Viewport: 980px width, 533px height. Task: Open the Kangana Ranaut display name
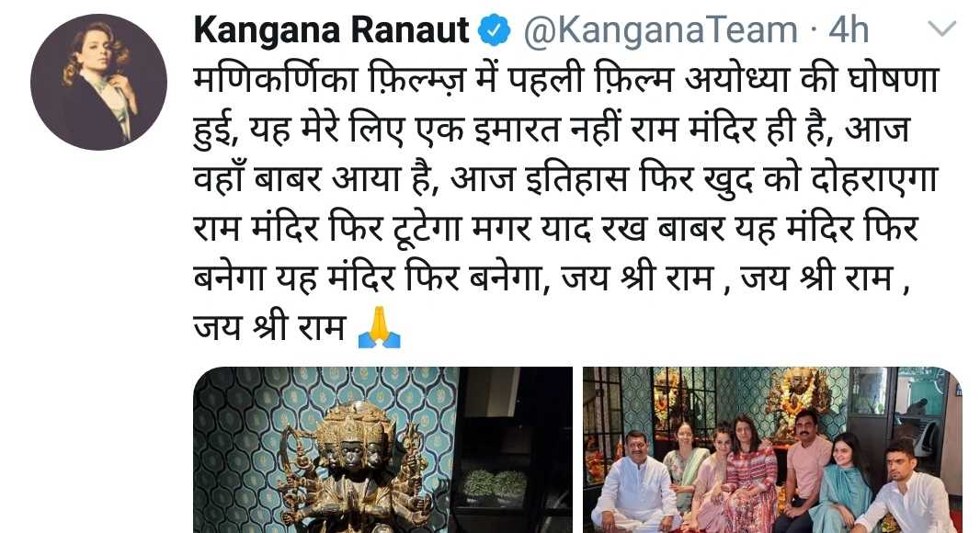point(331,30)
